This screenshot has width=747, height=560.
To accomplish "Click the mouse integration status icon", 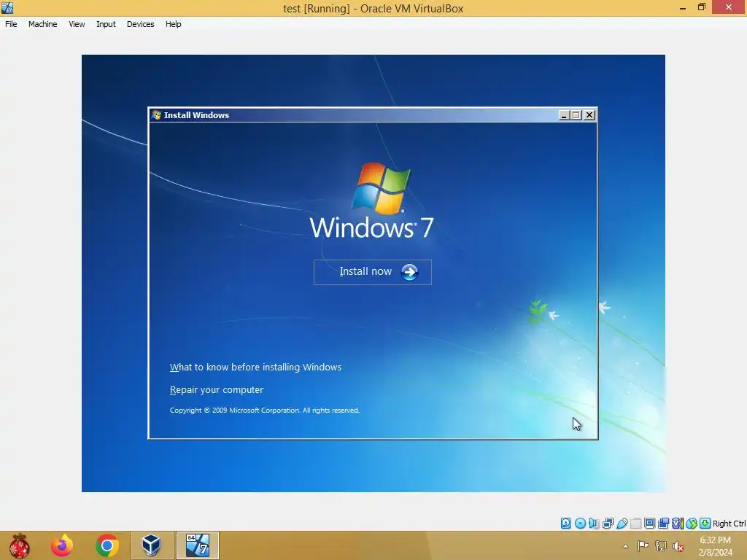I will point(692,524).
